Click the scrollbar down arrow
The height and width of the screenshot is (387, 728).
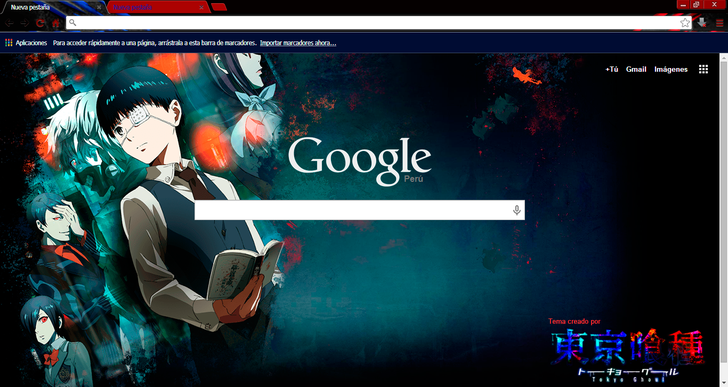click(x=724, y=383)
